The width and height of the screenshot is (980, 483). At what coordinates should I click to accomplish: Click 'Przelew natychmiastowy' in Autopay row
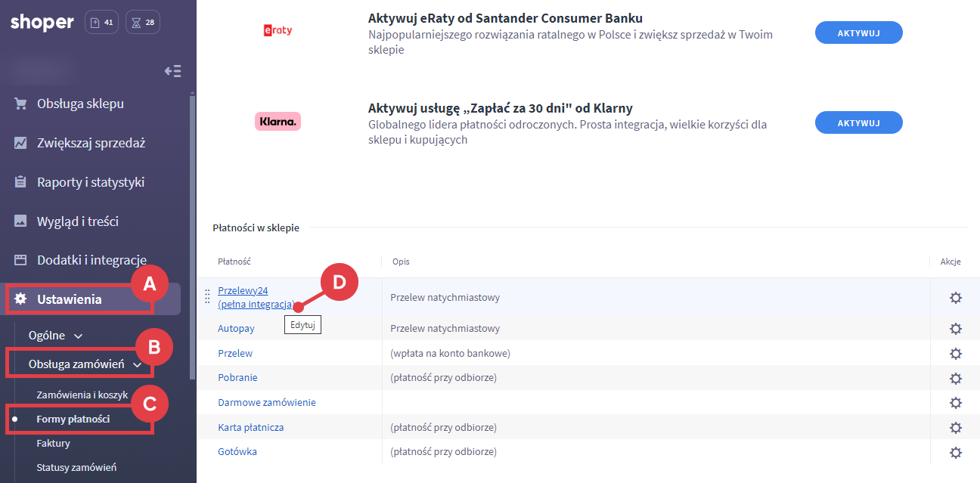[x=445, y=329]
